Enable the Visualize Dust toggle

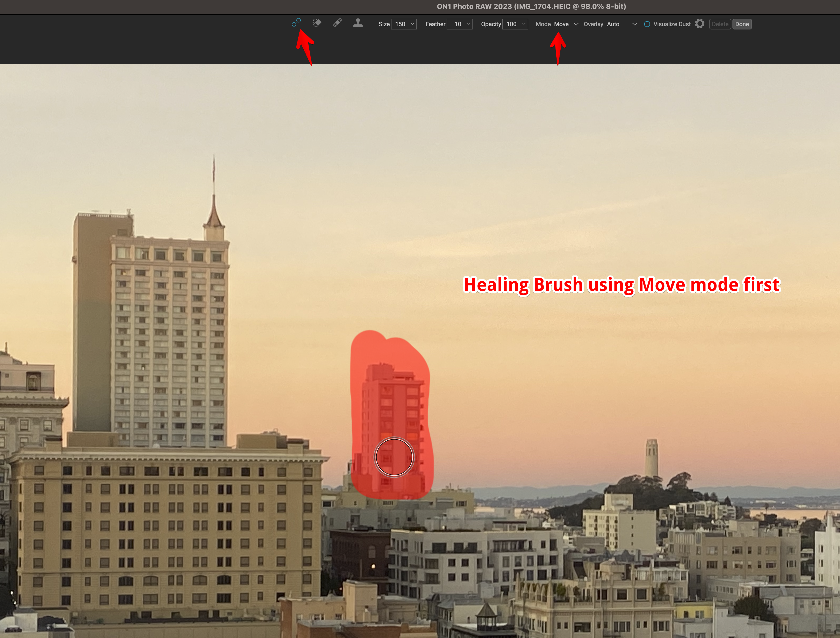pyautogui.click(x=647, y=24)
